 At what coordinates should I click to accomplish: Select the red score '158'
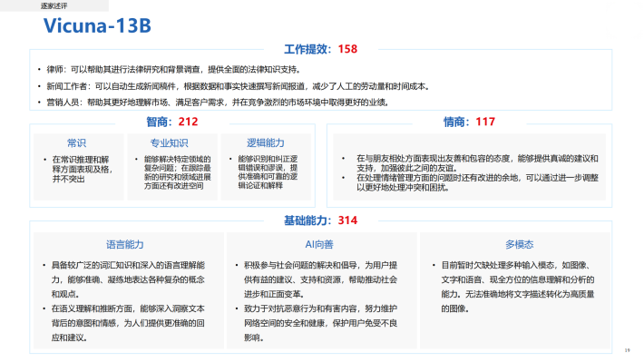[347, 49]
